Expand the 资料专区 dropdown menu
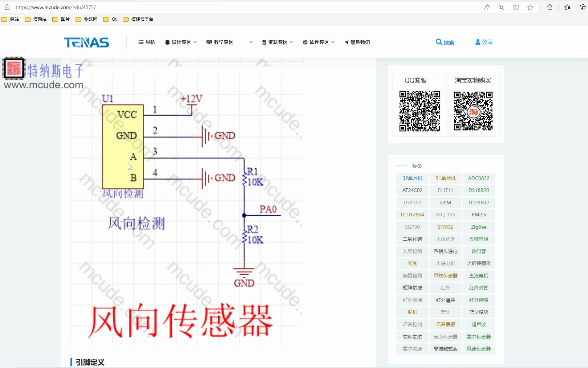 point(277,42)
